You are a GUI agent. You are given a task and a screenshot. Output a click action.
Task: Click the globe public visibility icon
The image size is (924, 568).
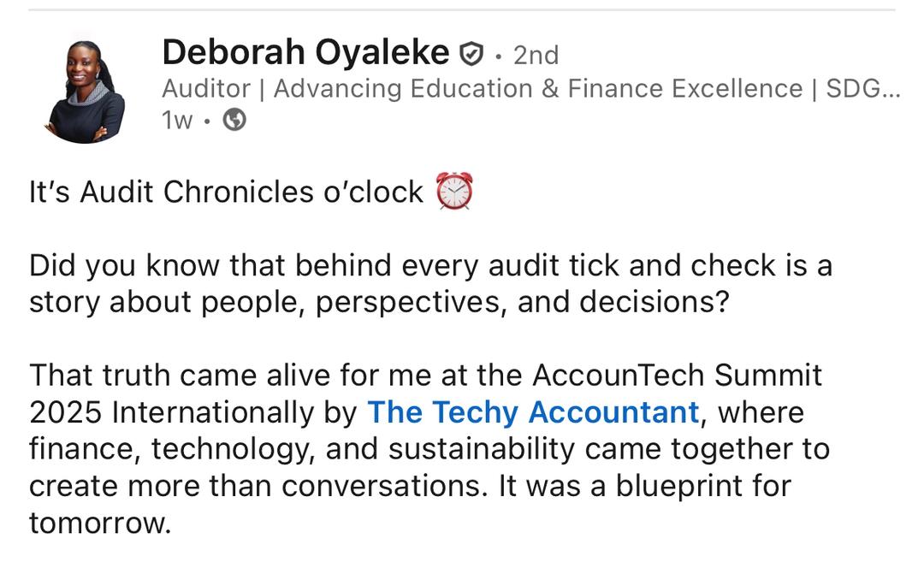234,121
